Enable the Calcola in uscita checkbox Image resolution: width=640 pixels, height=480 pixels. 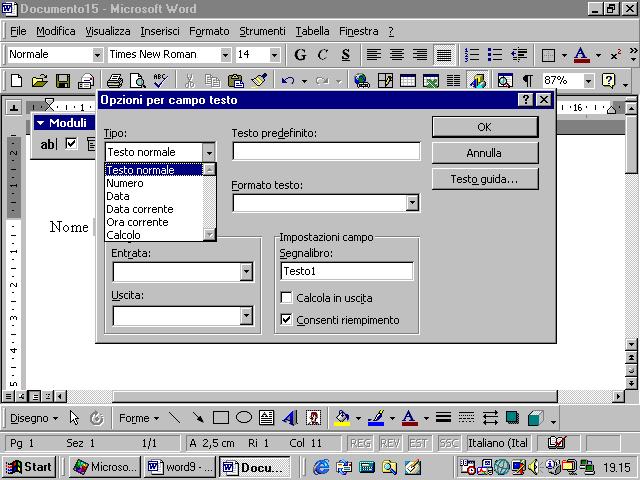coord(287,298)
